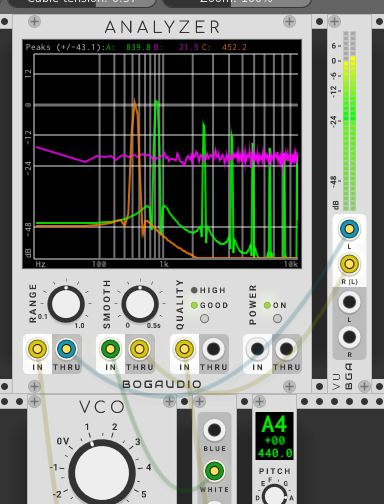Toggle the QUALITY button below GOOD
This screenshot has width=384, height=504.
coord(204,319)
